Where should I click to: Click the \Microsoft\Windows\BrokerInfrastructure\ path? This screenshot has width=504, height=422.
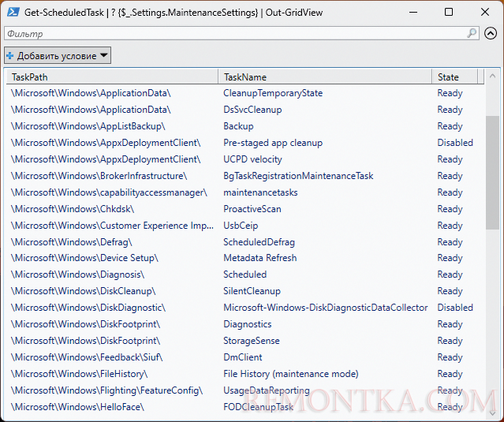pyautogui.click(x=99, y=176)
